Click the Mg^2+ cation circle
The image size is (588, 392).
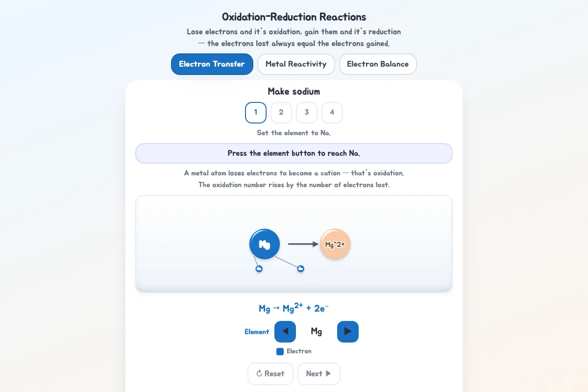335,244
